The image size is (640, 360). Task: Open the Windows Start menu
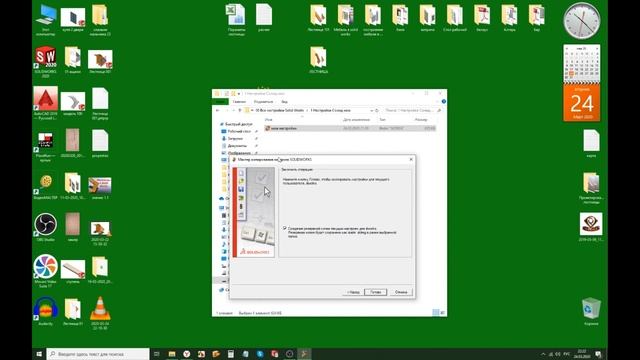pyautogui.click(x=39, y=354)
